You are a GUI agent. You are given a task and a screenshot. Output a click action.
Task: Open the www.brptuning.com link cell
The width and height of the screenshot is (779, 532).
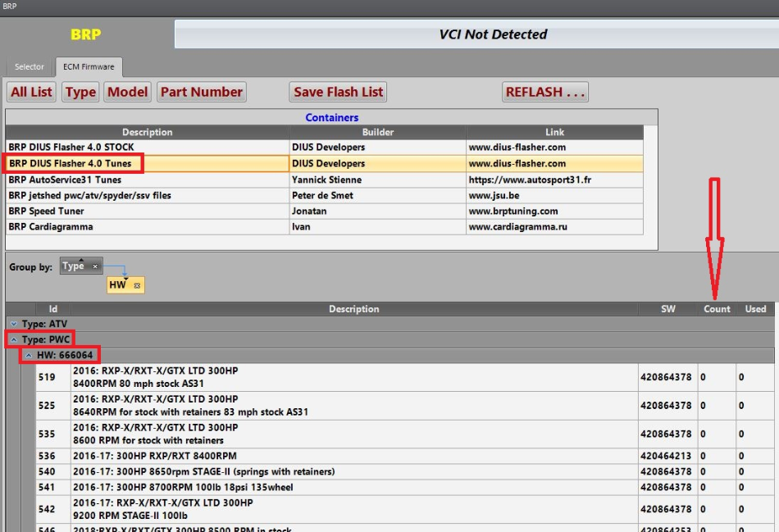click(512, 211)
